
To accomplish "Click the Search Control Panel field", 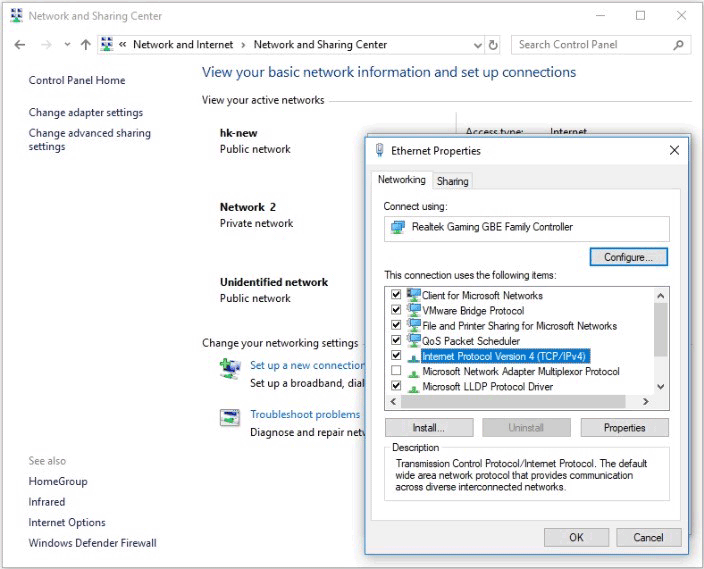I will (x=601, y=45).
